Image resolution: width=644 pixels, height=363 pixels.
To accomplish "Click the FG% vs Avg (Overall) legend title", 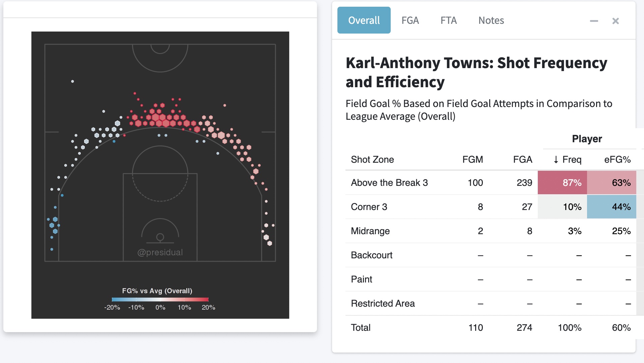I will click(x=157, y=291).
